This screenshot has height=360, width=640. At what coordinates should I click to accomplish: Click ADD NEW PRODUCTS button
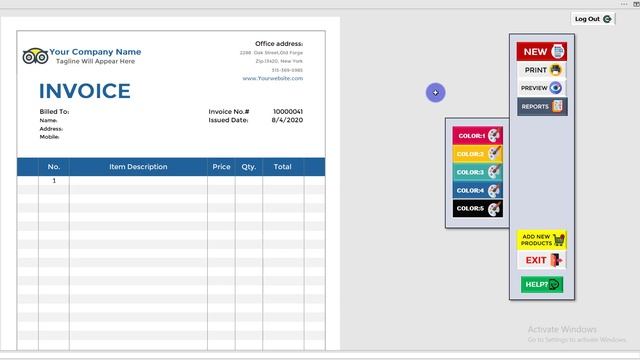pyautogui.click(x=542, y=240)
